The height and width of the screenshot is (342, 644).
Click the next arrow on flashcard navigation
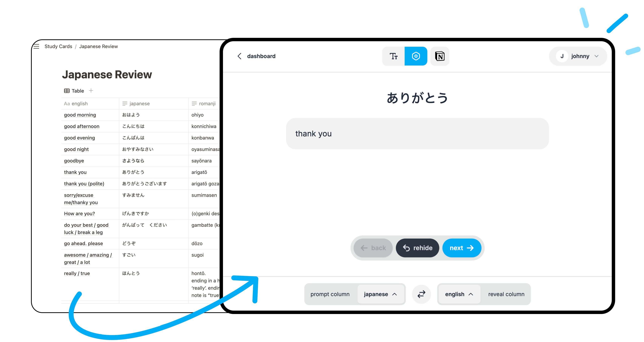pyautogui.click(x=461, y=248)
